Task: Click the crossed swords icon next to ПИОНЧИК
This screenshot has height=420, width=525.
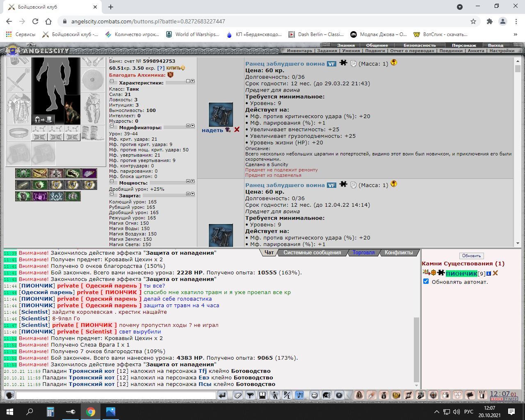Action: [x=495, y=273]
